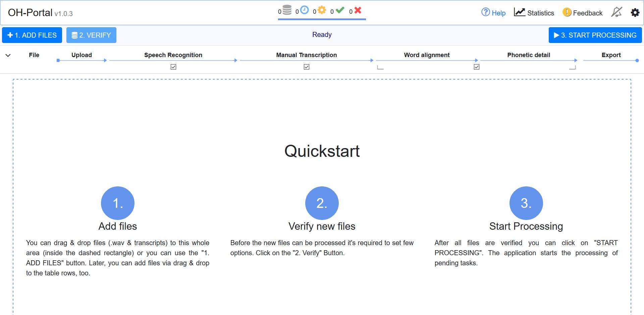Image resolution: width=644 pixels, height=315 pixels.
Task: Toggle the Manual Transcription checkbox
Action: [307, 67]
